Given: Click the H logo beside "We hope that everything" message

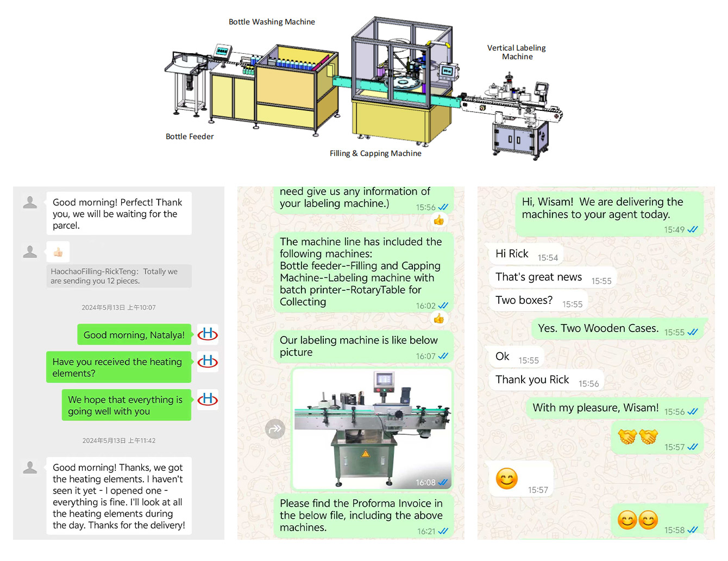Looking at the screenshot, I should tap(208, 400).
